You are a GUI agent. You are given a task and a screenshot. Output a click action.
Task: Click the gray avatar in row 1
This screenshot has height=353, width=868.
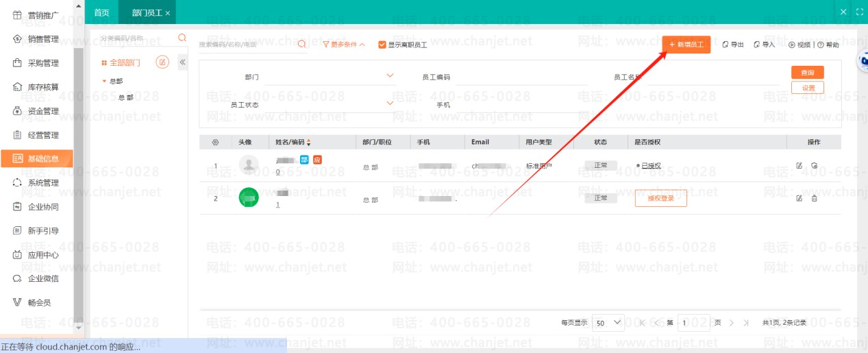click(249, 165)
